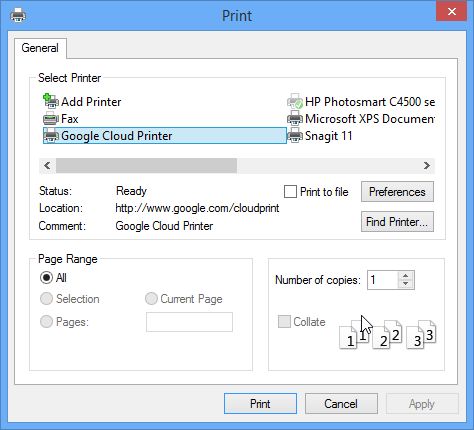Click the Fax label
Image resolution: width=474 pixels, height=430 pixels.
[x=70, y=119]
